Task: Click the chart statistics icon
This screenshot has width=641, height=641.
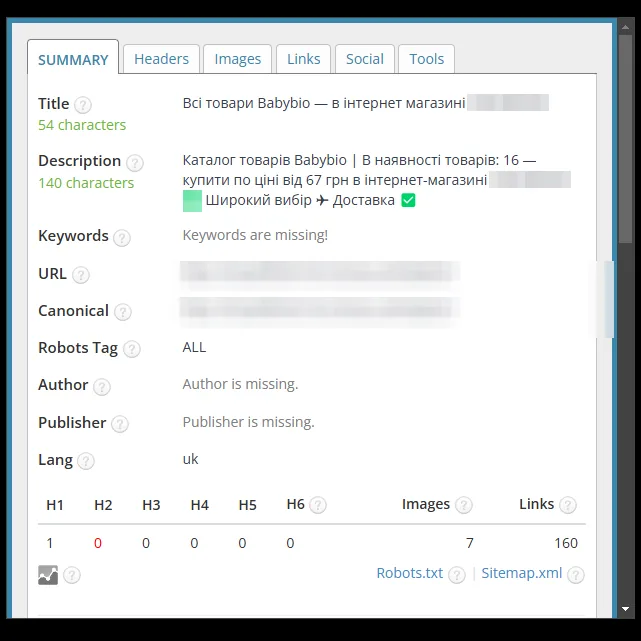Action: (x=48, y=575)
